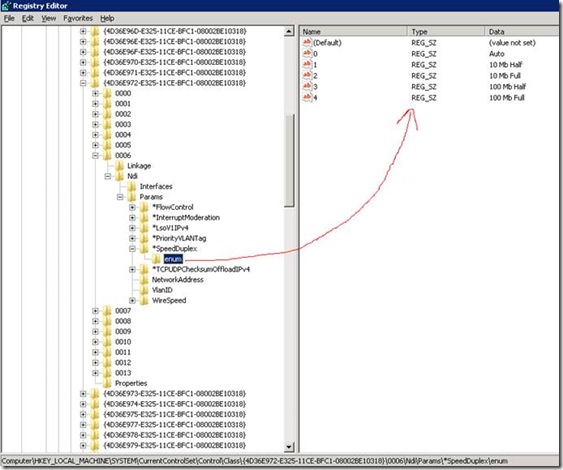The width and height of the screenshot is (563, 470).
Task: Click the Interfaces folder icon
Action: click(131, 186)
